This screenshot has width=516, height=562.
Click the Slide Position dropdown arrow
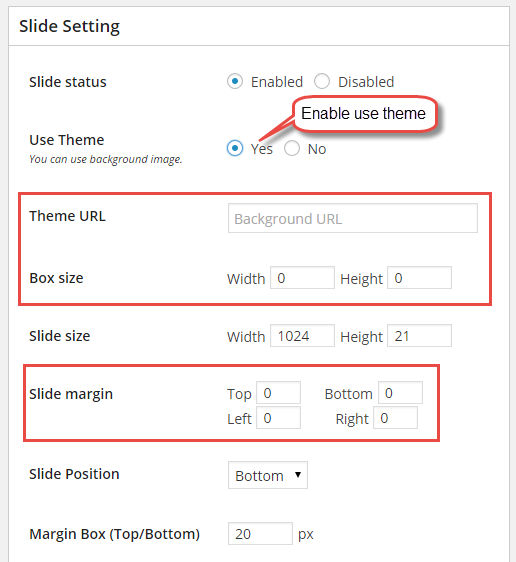click(298, 475)
